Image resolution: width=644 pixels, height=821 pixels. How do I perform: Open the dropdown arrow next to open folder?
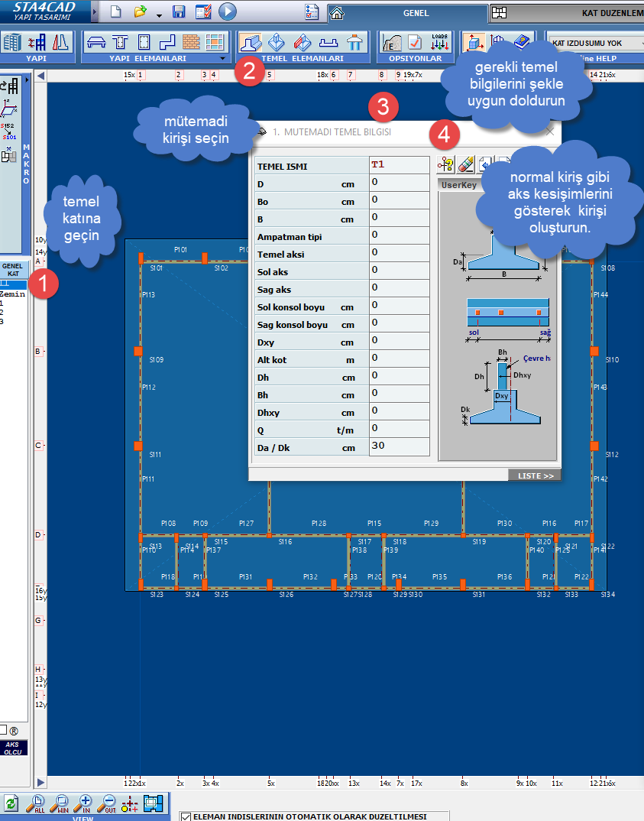pos(159,16)
